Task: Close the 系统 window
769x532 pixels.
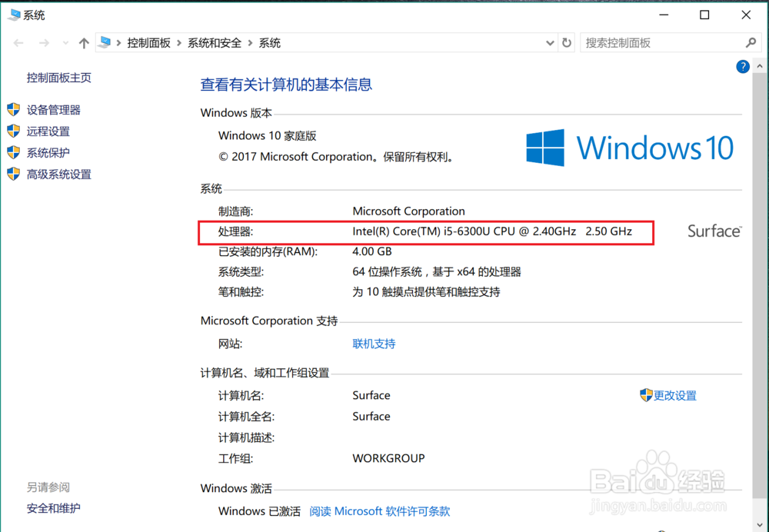Action: 746,15
